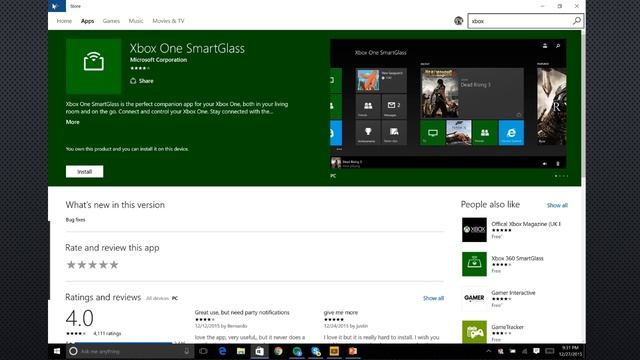The height and width of the screenshot is (360, 640).
Task: Rate the app five stars
Action: [114, 265]
